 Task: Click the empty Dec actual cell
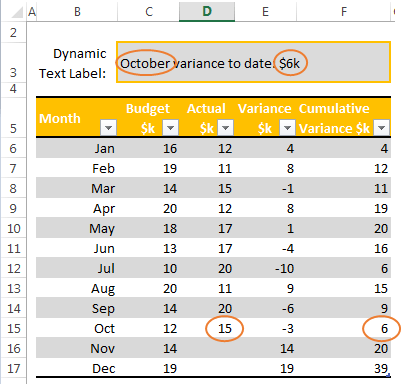pos(207,368)
